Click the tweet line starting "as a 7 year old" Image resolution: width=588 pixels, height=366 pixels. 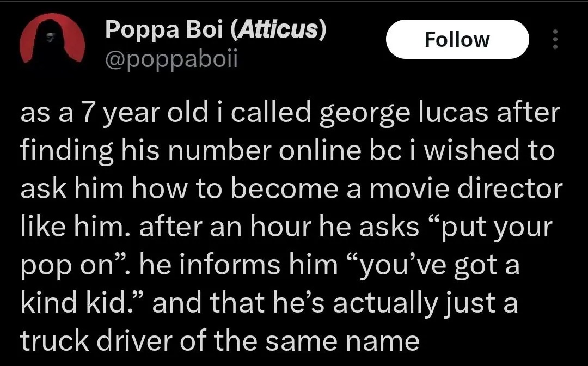point(290,114)
